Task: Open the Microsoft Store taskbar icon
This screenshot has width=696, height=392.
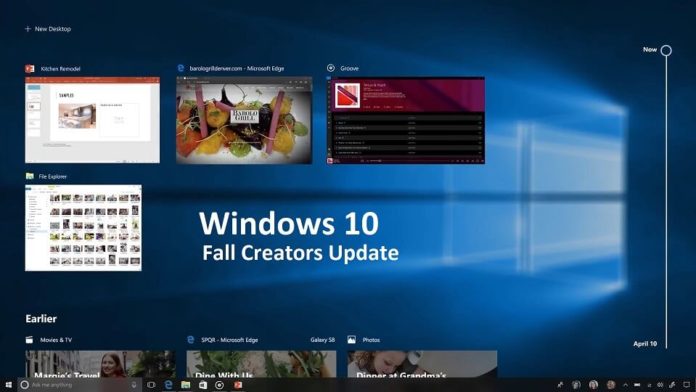Action: [x=203, y=385]
